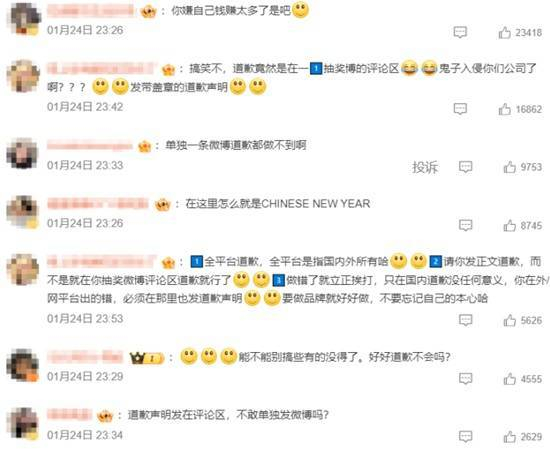Reply to the CHINESE NEW YEAR comment
Viewport: 550px width, 456px height.
click(465, 225)
